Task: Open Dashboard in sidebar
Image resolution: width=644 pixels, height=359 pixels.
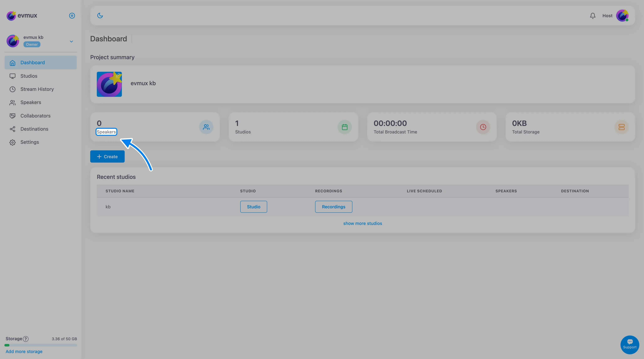Action: (41, 62)
